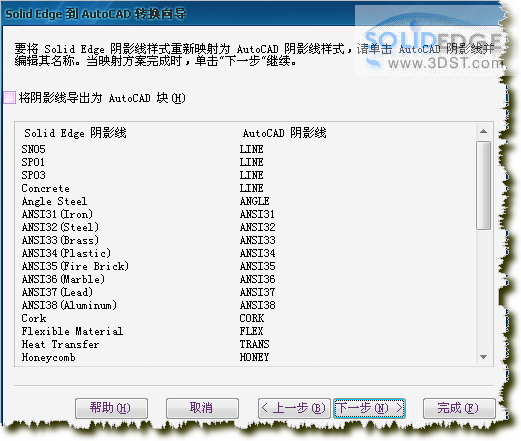Screen dimensions: 521x441
Task: Edit the AutoCAD hatch name ANSI37
Action: 257,292
